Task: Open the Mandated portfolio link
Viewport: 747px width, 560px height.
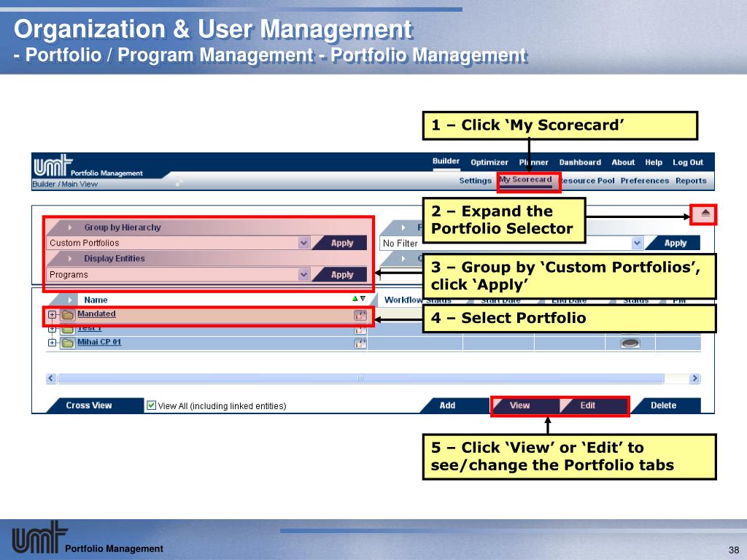Action: click(x=97, y=314)
